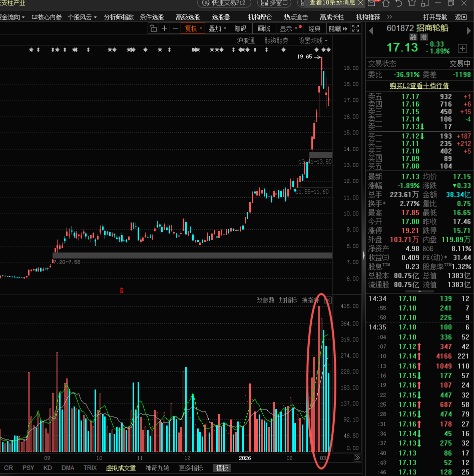Image resolution: width=474 pixels, height=476 pixels.
Task: Zoom out chart with minus icon
Action: point(175,28)
